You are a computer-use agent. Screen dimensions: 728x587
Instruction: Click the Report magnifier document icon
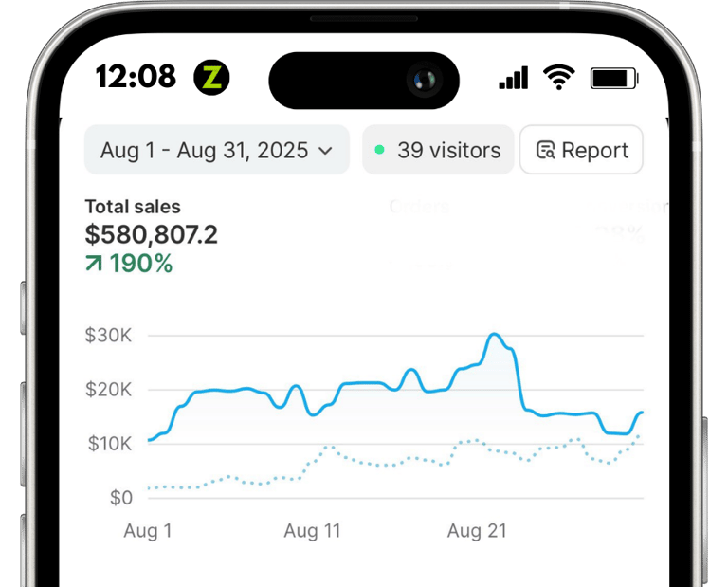click(545, 150)
